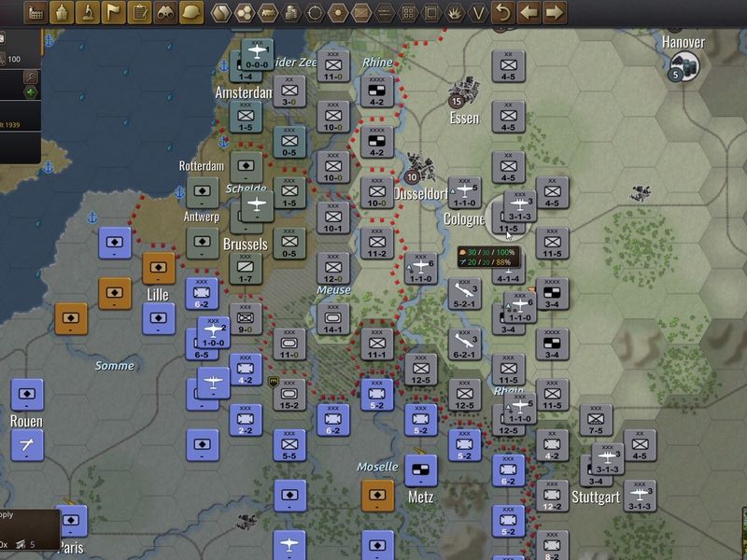Click the Essen city with 15 badge
This screenshot has height=560, width=747.
click(463, 92)
